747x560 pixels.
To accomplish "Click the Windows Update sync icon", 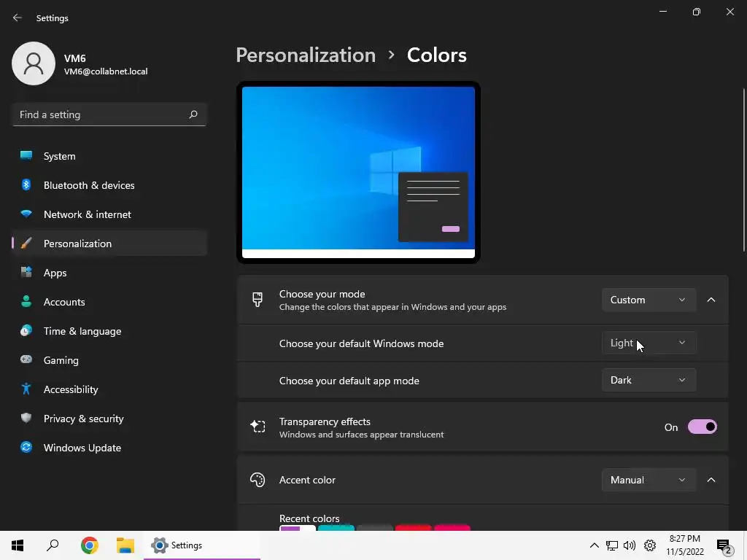I will click(26, 447).
